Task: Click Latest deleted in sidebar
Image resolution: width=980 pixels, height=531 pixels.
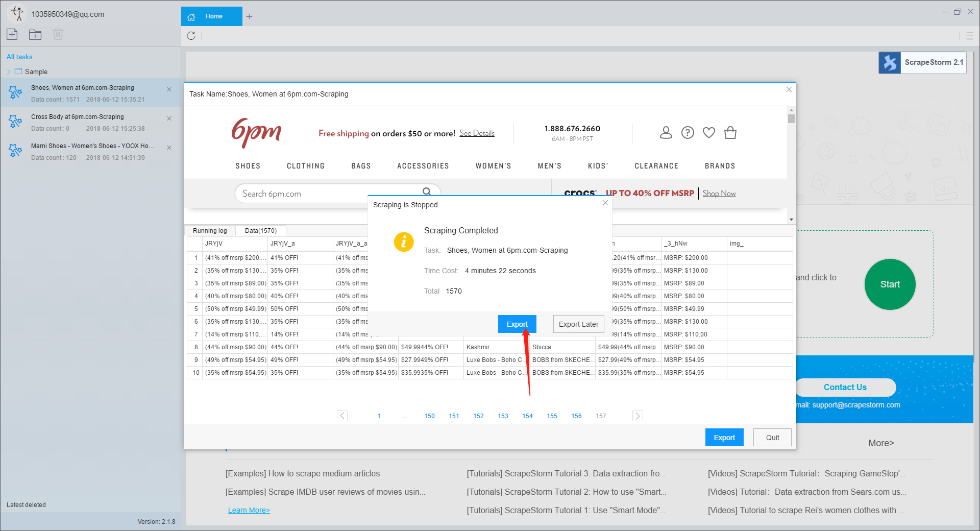Action: 26,504
